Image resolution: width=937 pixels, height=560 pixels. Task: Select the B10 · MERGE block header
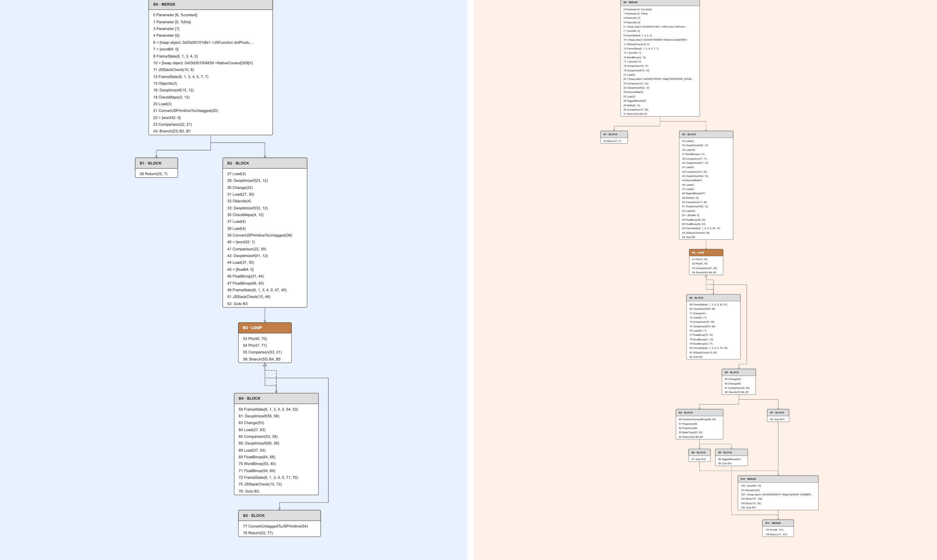click(778, 479)
